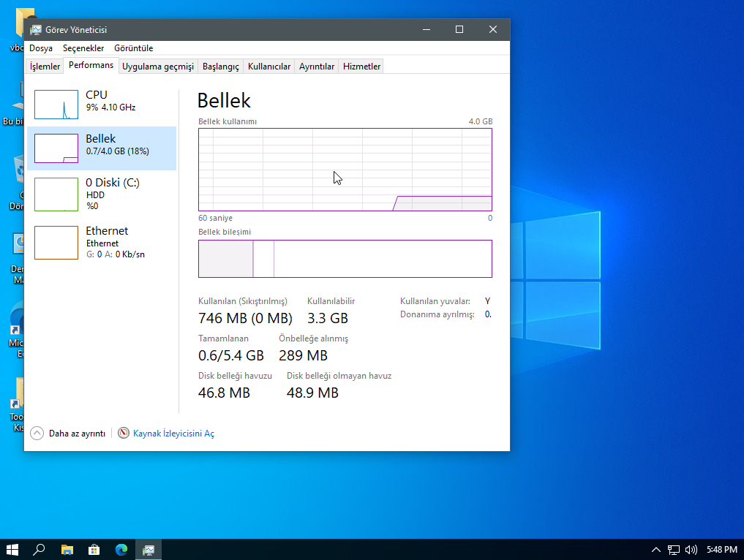This screenshot has width=744, height=560.
Task: Open the Seçenekler menu
Action: point(83,48)
